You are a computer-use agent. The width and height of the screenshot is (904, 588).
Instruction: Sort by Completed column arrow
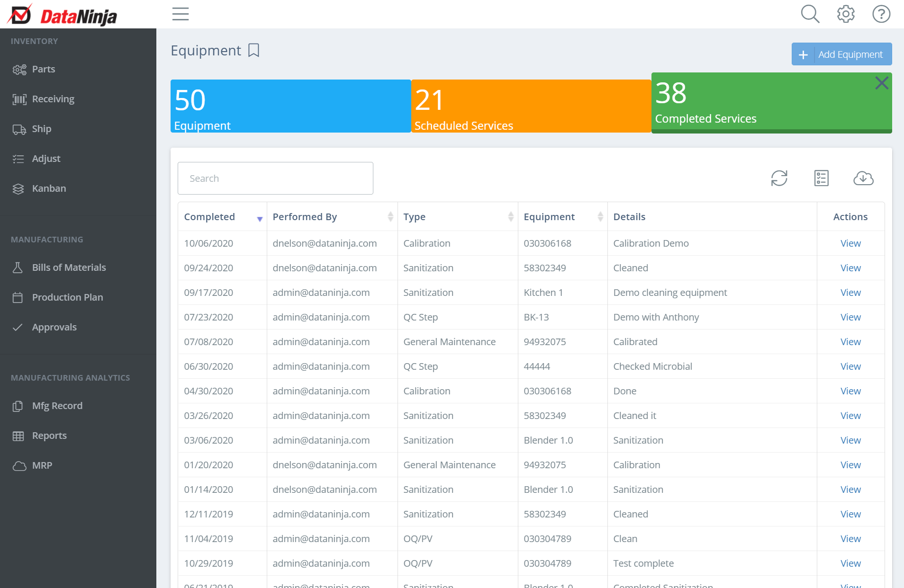click(x=260, y=219)
